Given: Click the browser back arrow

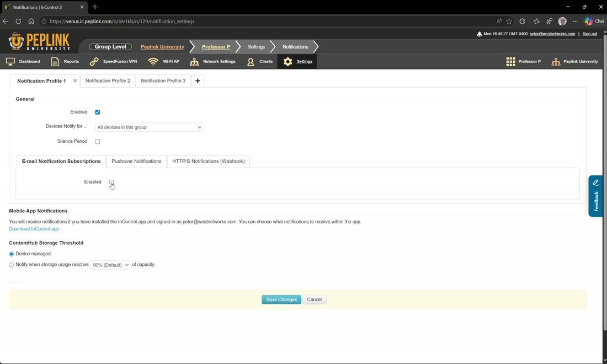Looking at the screenshot, I should tap(6, 22).
